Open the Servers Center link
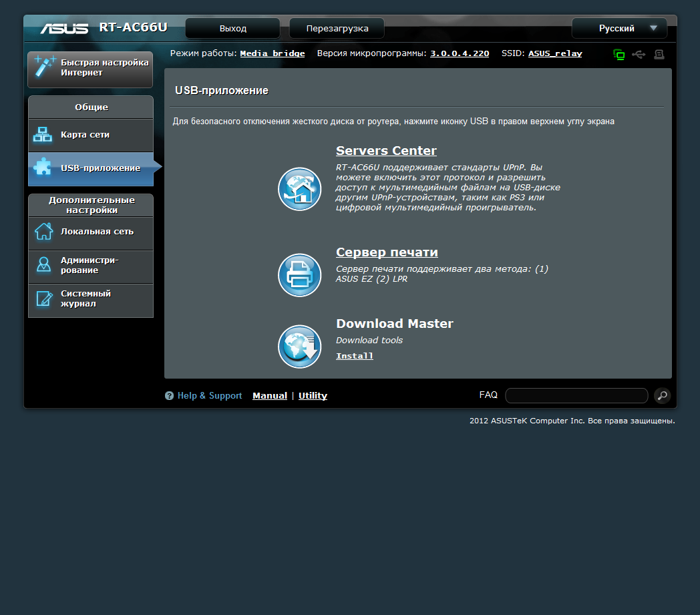 click(x=386, y=150)
